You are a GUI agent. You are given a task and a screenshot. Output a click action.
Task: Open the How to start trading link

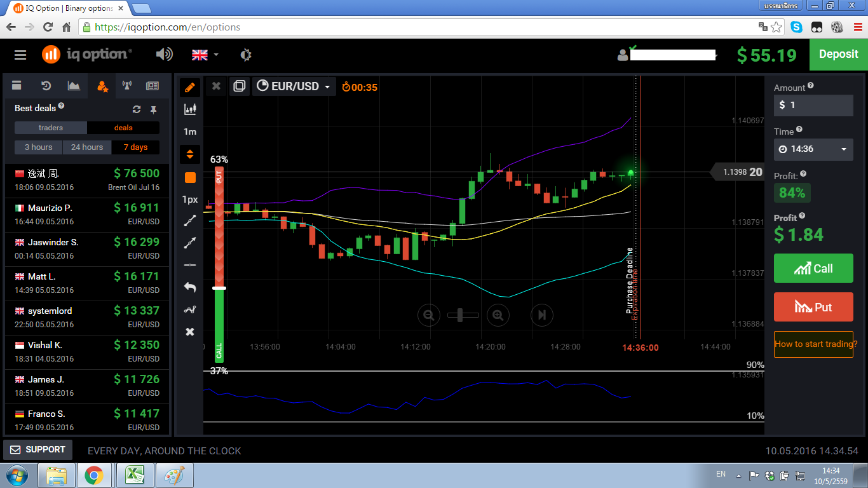coord(813,344)
